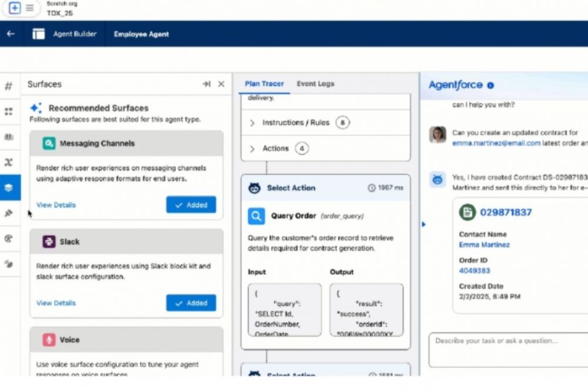Open the bottom leaf sidebar icon
Screen dimensions: 588x392
pos(8,264)
